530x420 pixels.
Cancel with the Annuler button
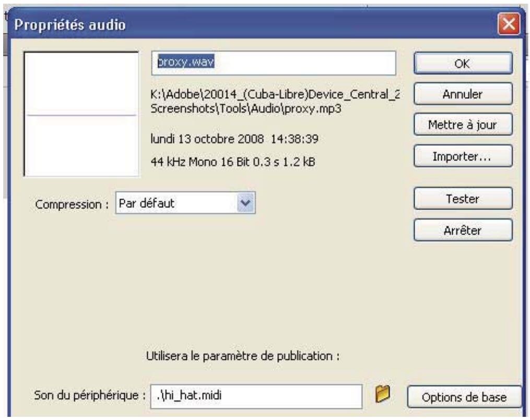[463, 94]
